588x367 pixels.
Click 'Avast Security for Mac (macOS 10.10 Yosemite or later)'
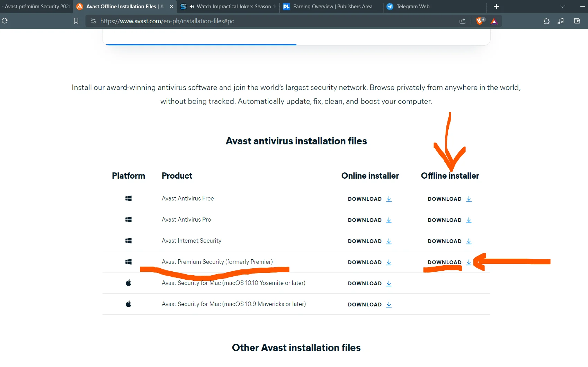coord(233,283)
